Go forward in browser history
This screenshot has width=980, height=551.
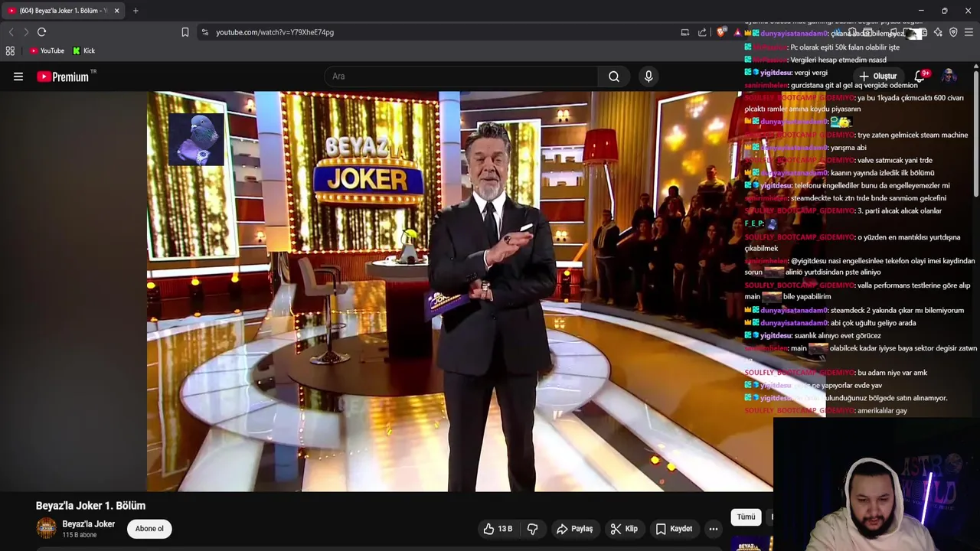click(x=25, y=32)
